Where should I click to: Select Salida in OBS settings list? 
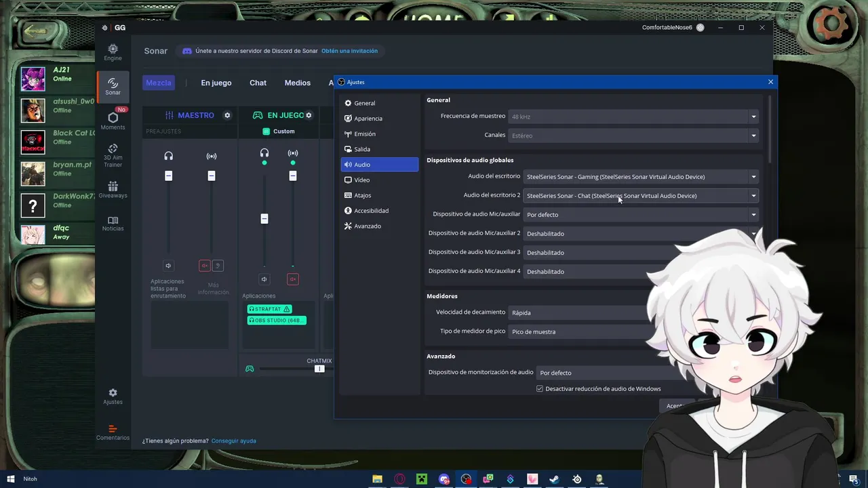click(379, 149)
